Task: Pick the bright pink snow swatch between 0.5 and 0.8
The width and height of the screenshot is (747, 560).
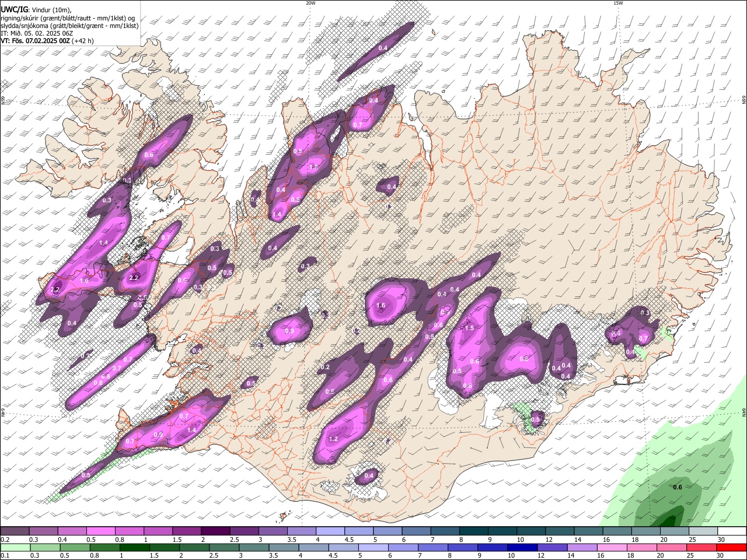Action: [x=100, y=531]
